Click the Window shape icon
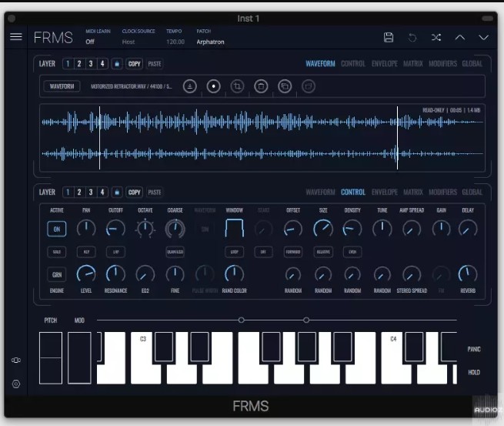Viewport: 504px width, 426px height. (235, 228)
